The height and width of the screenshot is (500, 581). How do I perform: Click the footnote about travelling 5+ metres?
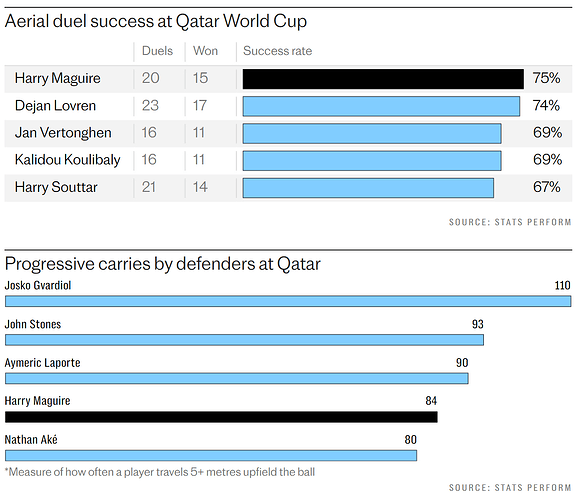(160, 472)
